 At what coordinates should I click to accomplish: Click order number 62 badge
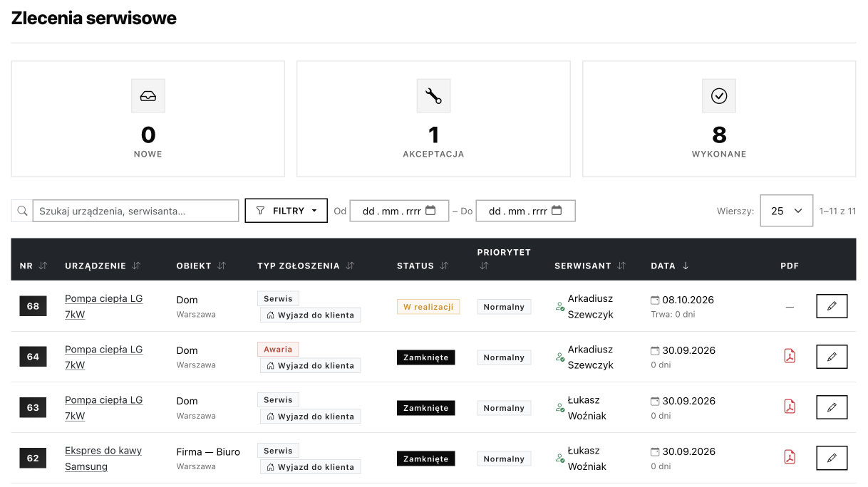tap(33, 459)
